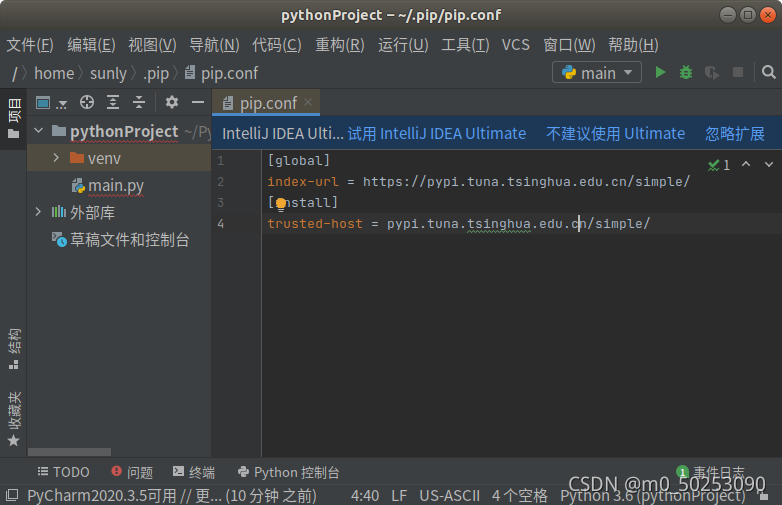Image resolution: width=782 pixels, height=505 pixels.
Task: Open the 编辑(E) menu
Action: (91, 45)
